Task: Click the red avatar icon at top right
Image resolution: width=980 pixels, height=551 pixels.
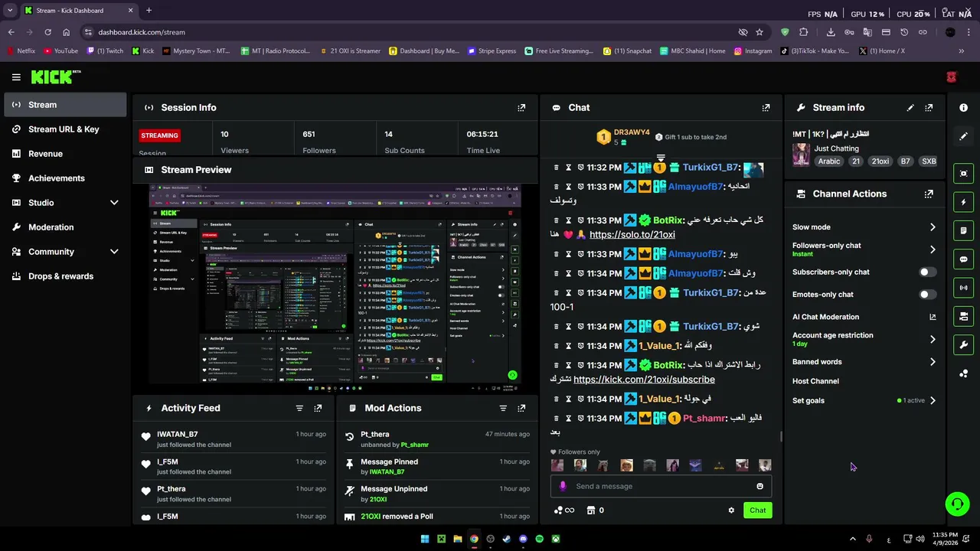Action: point(951,77)
